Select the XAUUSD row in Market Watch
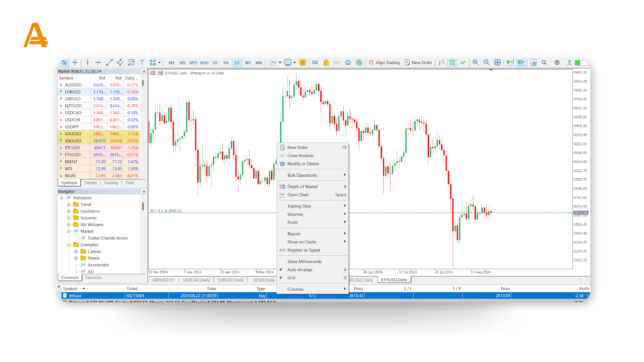This screenshot has height=362, width=644. 73,134
